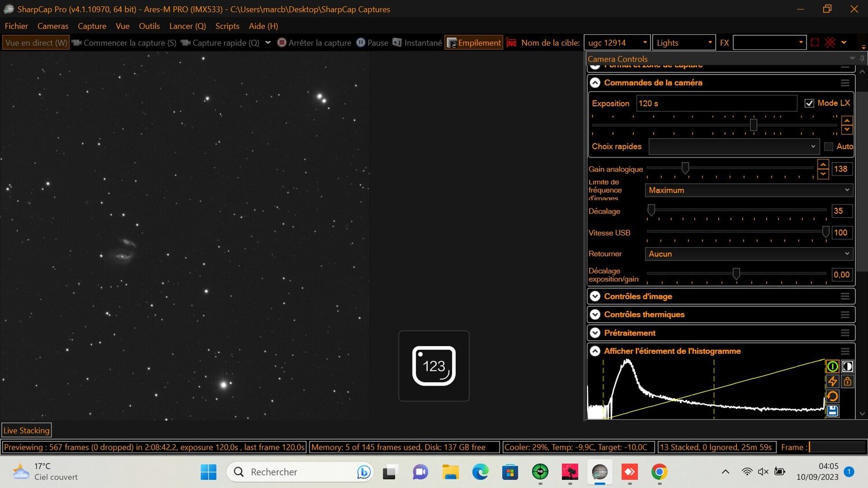Open Google Chrome from the taskbar
Image resolution: width=868 pixels, height=488 pixels.
659,472
